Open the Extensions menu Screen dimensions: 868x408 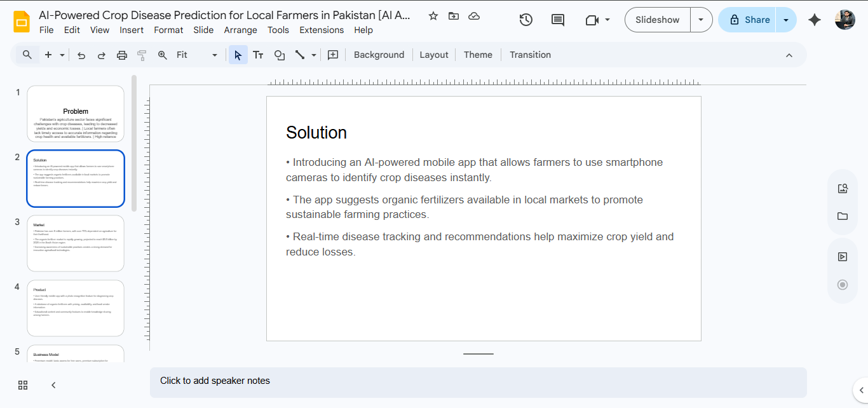click(322, 30)
